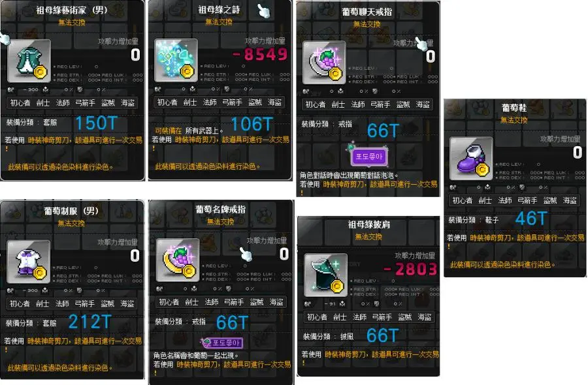Click the 祖母綠之詩 item title
The image size is (588, 385).
click(x=219, y=9)
